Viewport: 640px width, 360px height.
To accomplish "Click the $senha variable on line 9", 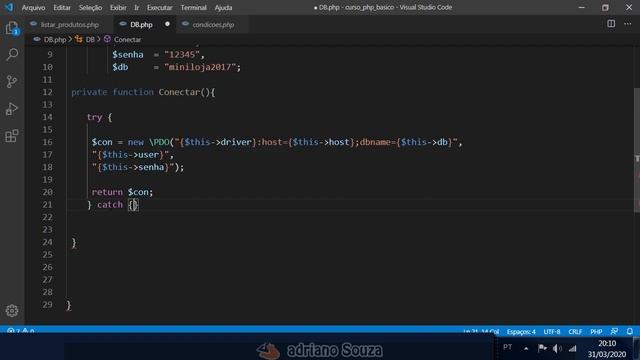I will click(128, 55).
